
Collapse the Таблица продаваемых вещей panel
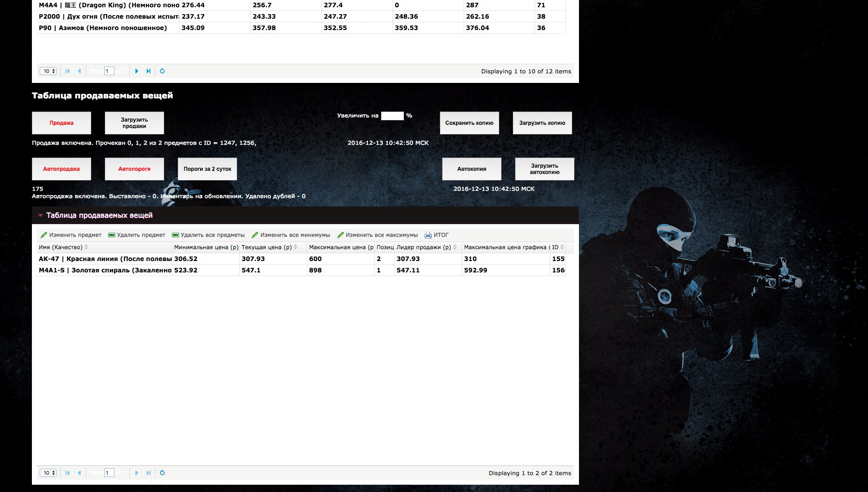tap(41, 215)
